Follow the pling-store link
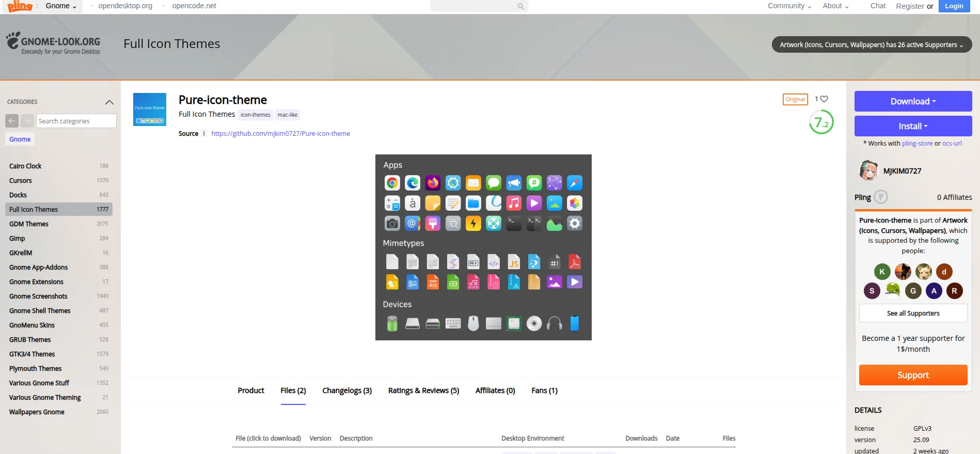This screenshot has height=454, width=980. tap(917, 144)
